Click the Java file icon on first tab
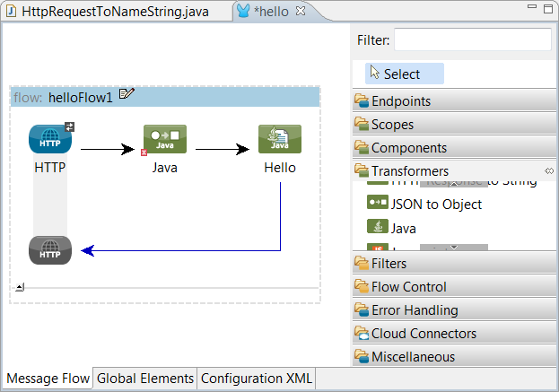Image resolution: width=559 pixels, height=392 pixels. click(x=12, y=12)
